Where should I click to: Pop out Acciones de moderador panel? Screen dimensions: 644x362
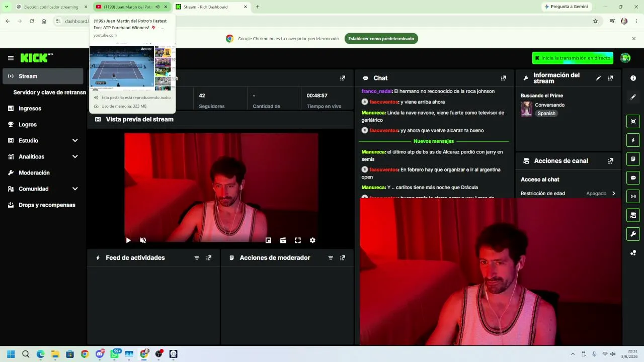tap(343, 258)
